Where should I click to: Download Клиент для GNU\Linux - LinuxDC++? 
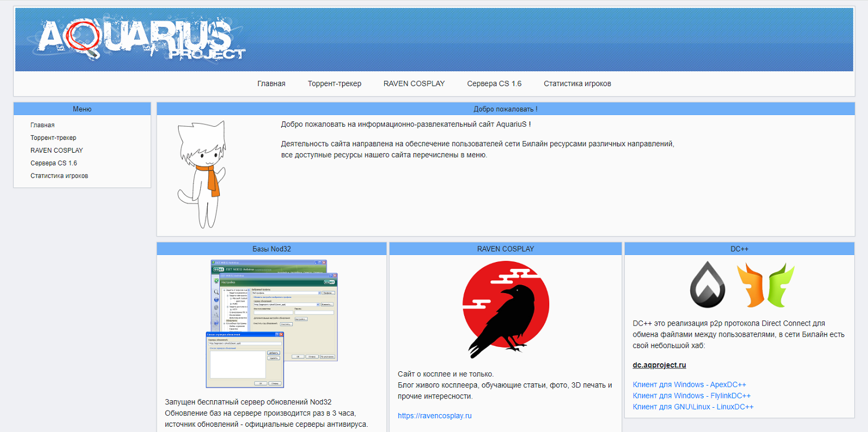[x=693, y=407]
